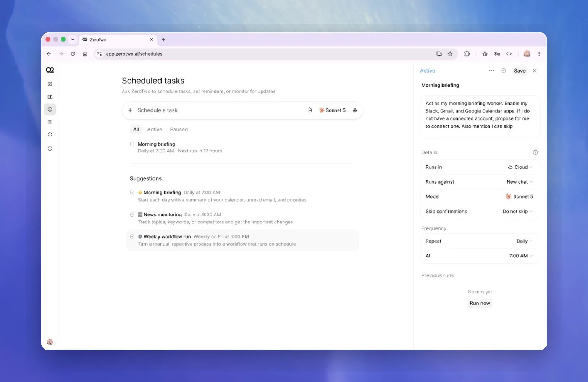The width and height of the screenshot is (588, 382).
Task: Pause the task via pause icon
Action: tap(504, 71)
